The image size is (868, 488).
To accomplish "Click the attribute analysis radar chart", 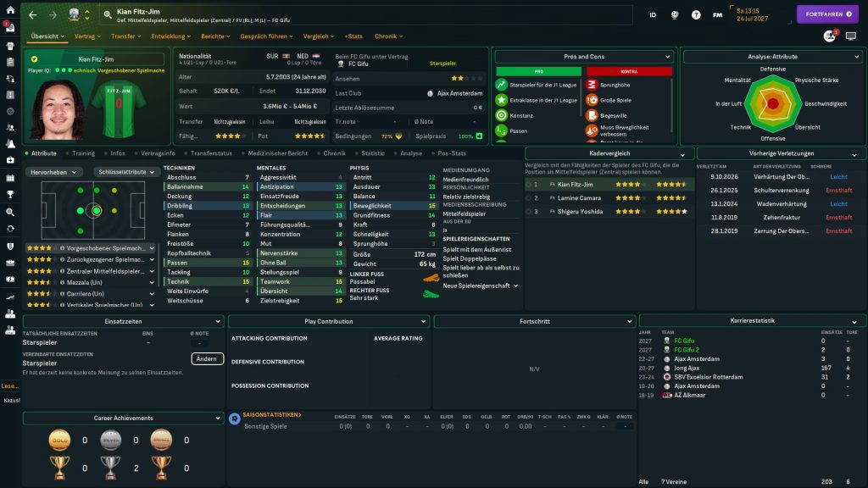I will pyautogui.click(x=772, y=104).
